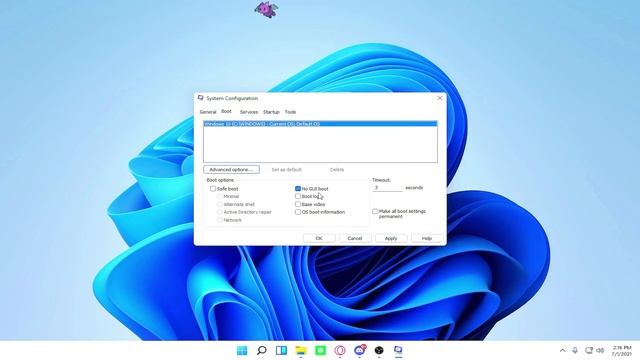Select the Network radio option
The height and width of the screenshot is (360, 640).
tap(220, 220)
